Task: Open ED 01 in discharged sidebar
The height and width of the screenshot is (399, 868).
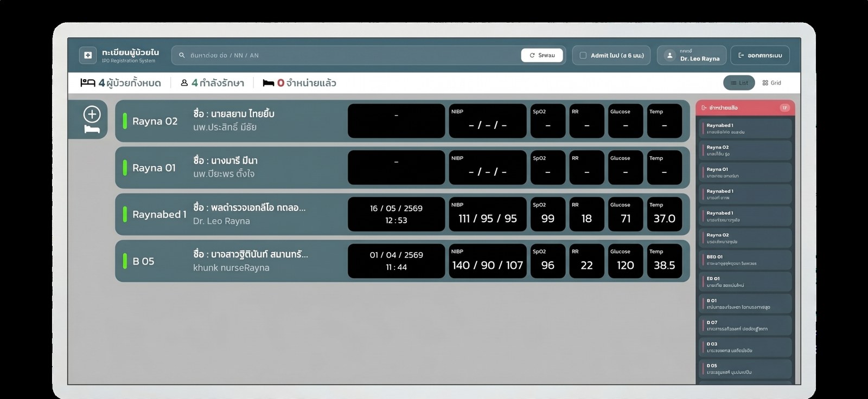Action: [746, 281]
